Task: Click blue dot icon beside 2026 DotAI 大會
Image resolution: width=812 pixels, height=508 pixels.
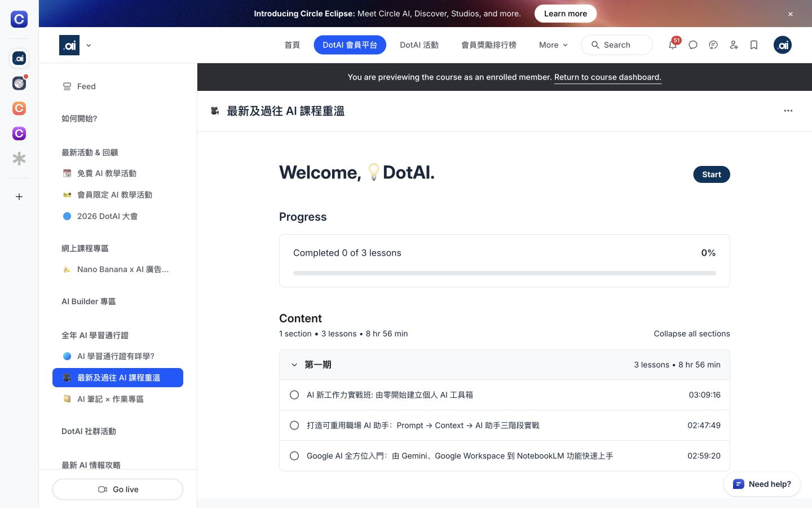Action: tap(67, 216)
